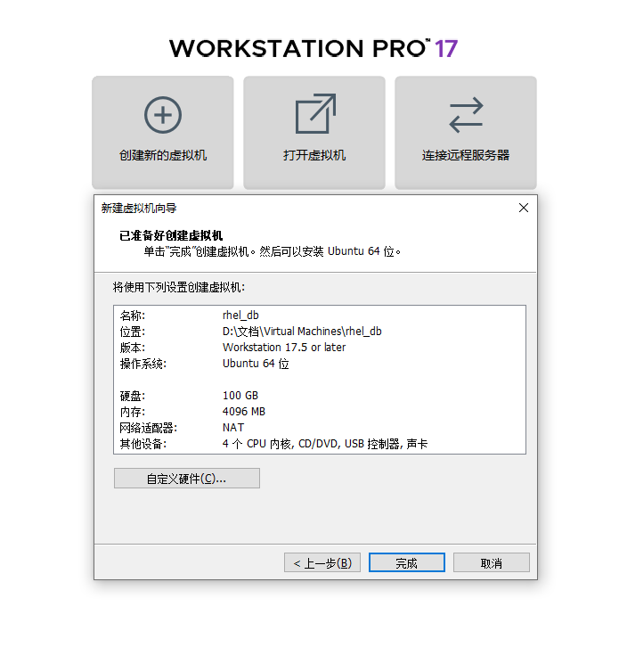Click 完成 to create the VM
This screenshot has width=619, height=672.
406,562
